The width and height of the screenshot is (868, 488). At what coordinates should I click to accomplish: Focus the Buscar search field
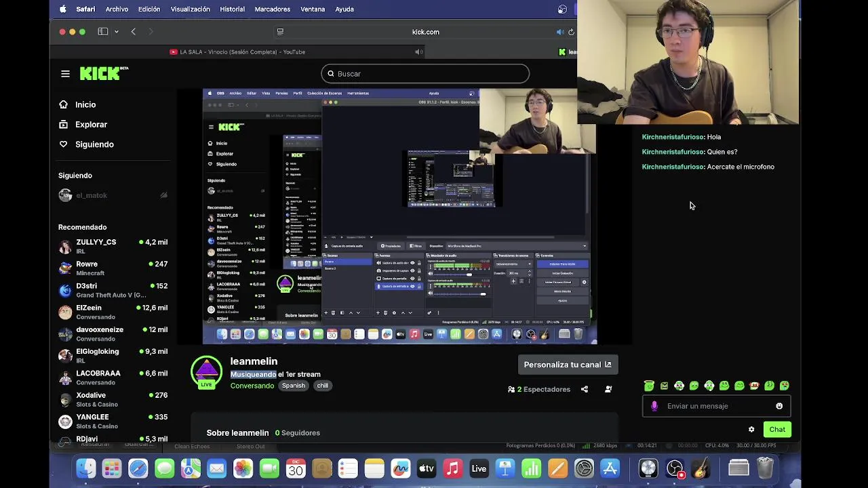point(425,74)
